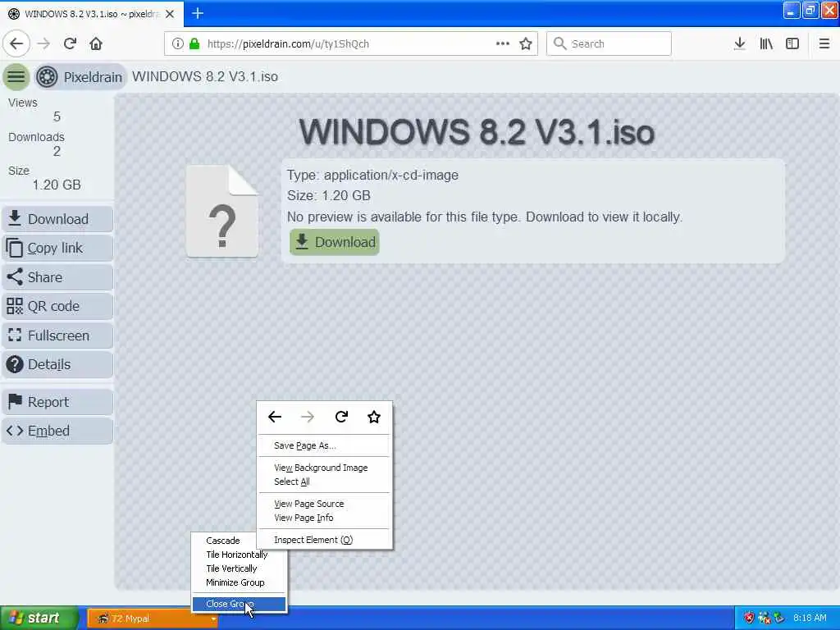The width and height of the screenshot is (840, 630).
Task: Open the browser hamburger menu
Action: click(824, 44)
